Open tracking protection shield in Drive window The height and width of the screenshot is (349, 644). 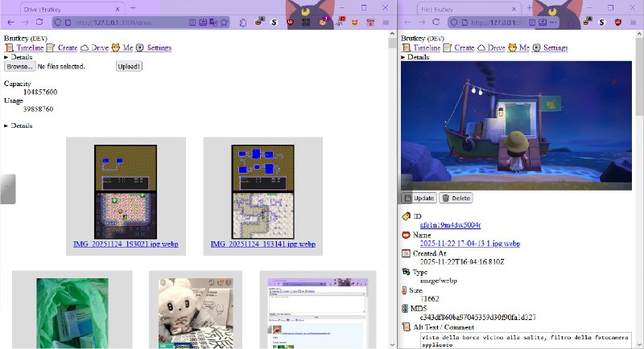click(x=57, y=23)
